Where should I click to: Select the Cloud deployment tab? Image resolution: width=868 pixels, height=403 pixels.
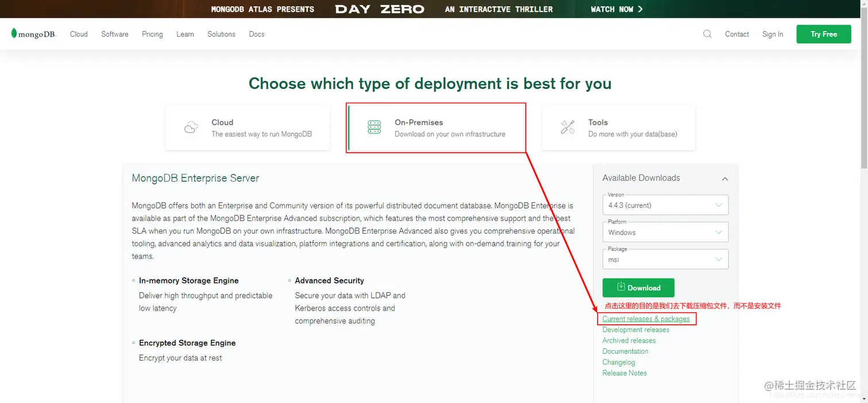[247, 127]
